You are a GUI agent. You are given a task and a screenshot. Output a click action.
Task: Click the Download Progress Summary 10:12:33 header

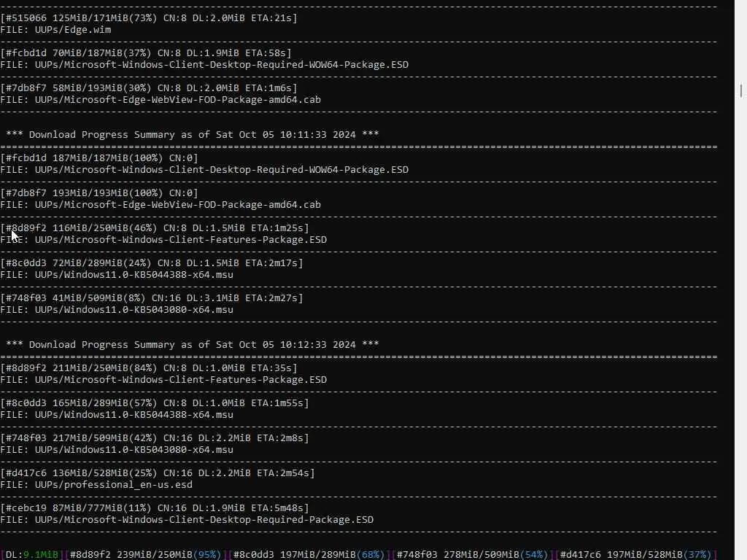tap(193, 345)
